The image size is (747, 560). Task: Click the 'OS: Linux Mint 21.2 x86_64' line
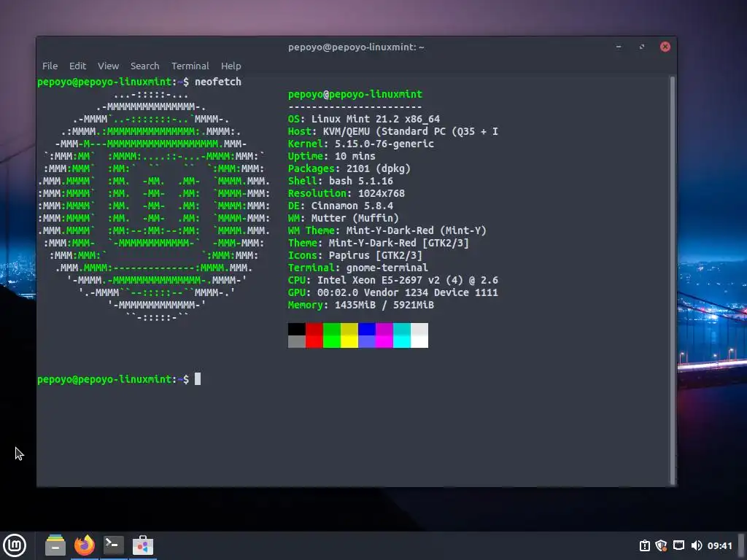click(364, 119)
